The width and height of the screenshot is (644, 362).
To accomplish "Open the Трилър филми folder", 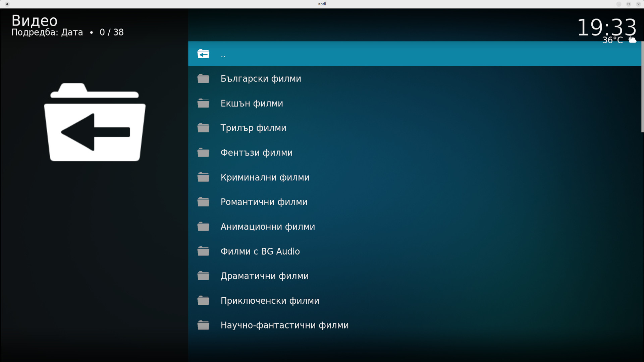I will (x=415, y=128).
